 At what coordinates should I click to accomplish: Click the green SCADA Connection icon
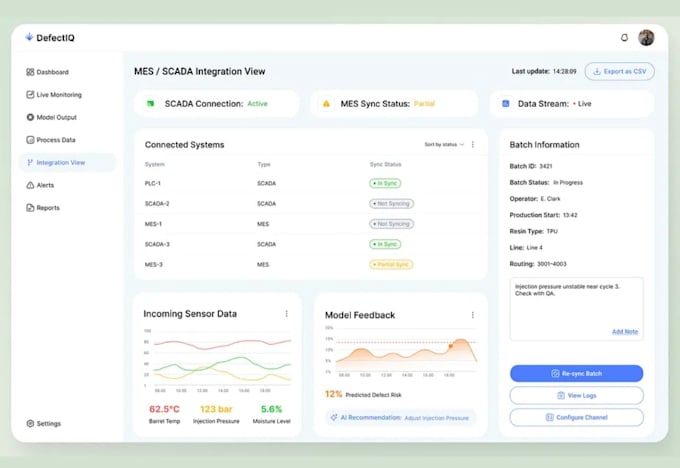[150, 104]
